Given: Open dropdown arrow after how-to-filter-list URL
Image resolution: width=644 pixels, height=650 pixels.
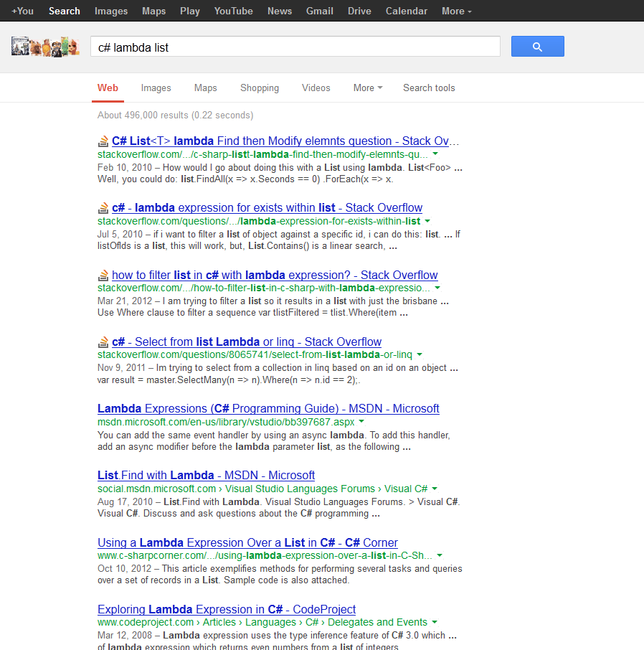Looking at the screenshot, I should (x=437, y=288).
